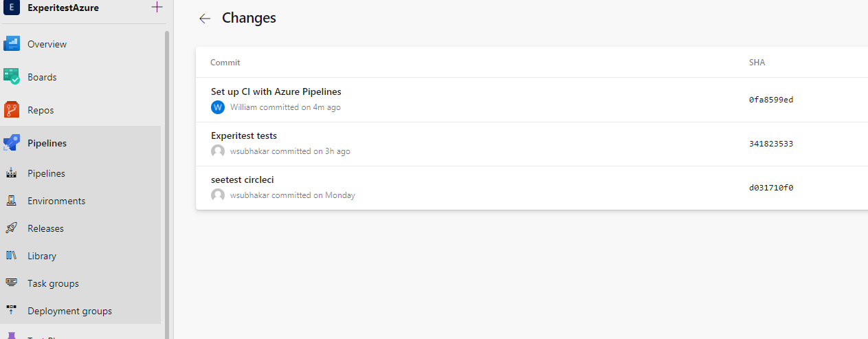Click the Deployment groups icon
868x339 pixels.
[x=11, y=311]
